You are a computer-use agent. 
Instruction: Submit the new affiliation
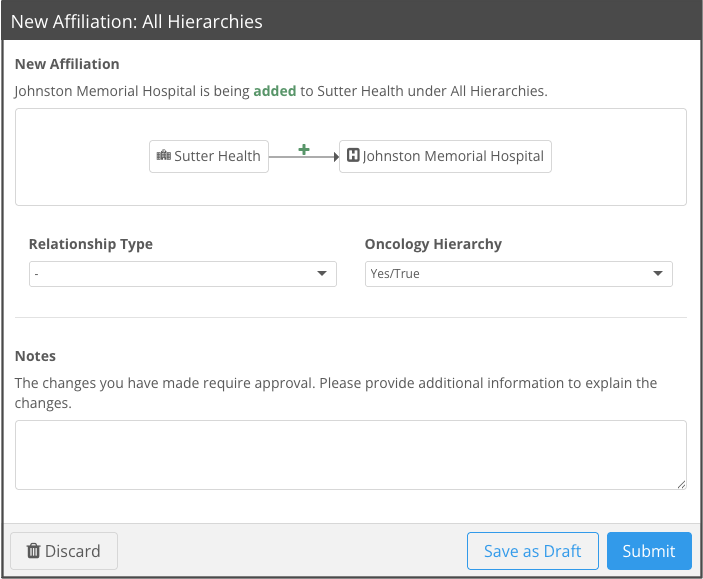click(x=649, y=551)
